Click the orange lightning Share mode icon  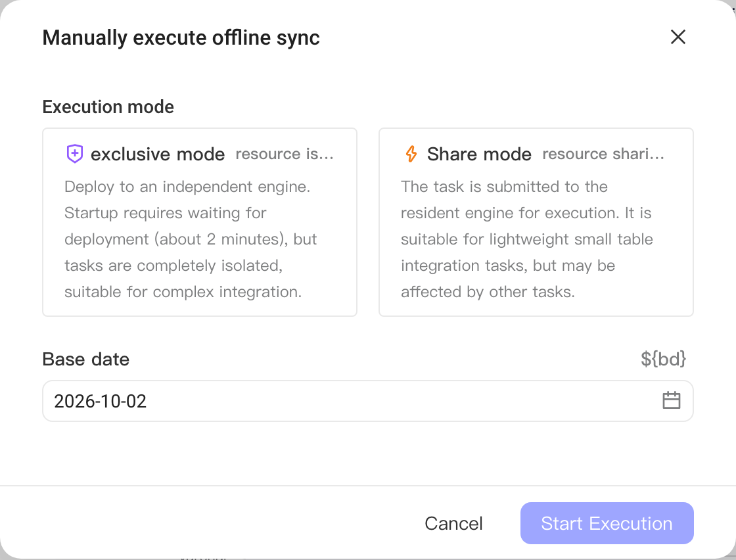coord(411,154)
